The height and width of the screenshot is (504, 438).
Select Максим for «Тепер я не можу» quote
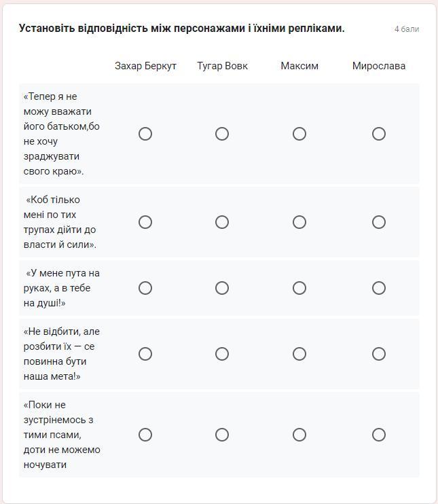pos(299,134)
